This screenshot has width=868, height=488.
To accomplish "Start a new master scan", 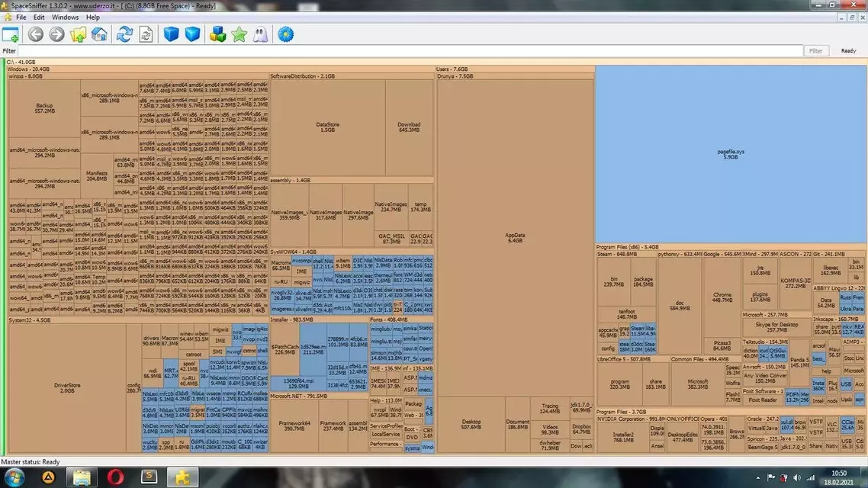I will pyautogui.click(x=124, y=34).
